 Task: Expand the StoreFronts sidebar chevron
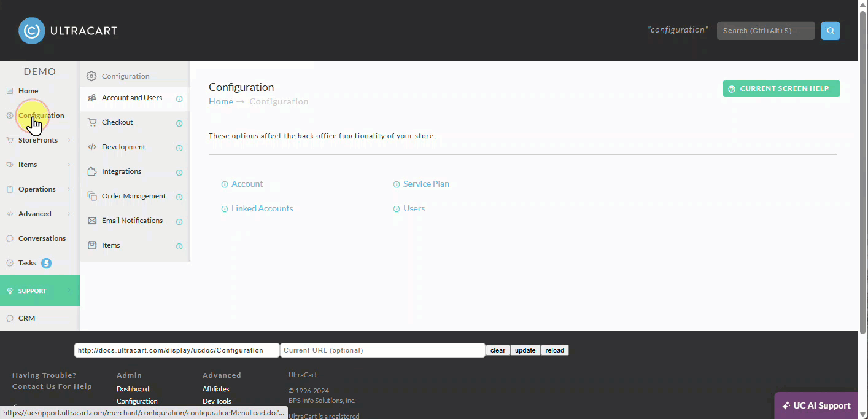tap(69, 140)
